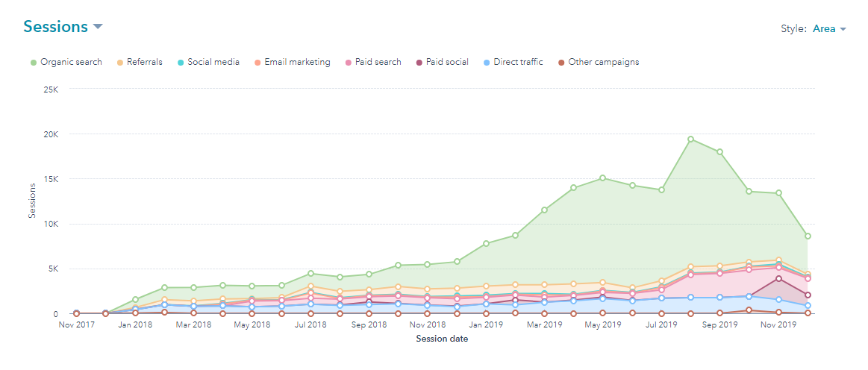The height and width of the screenshot is (370, 868).
Task: Select Organic search point at May 2019
Action: [x=603, y=178]
